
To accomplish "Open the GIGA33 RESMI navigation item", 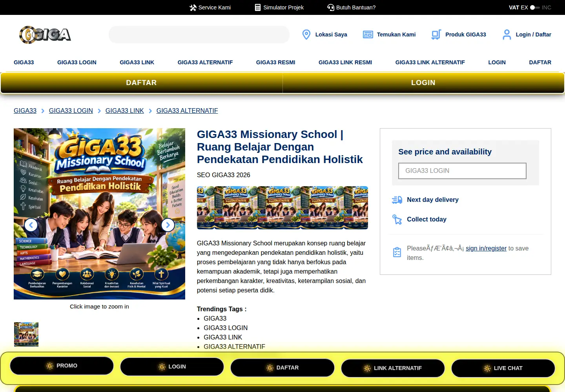I will click(x=276, y=62).
